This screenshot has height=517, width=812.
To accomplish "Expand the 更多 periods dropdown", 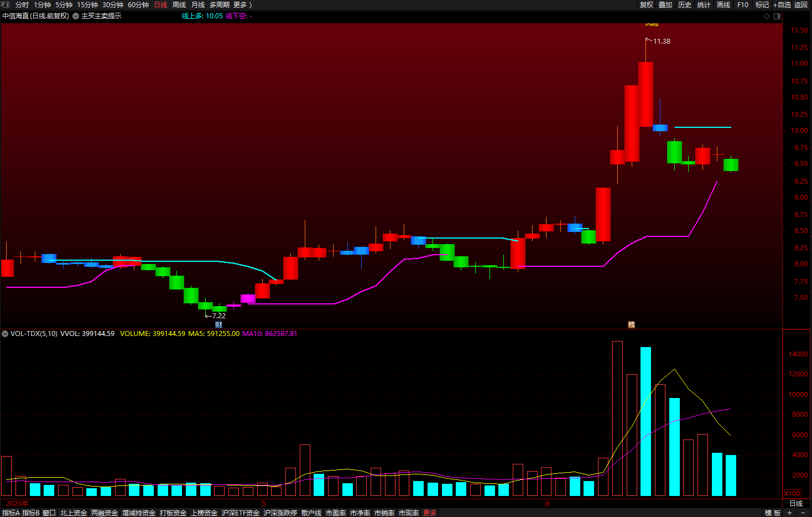I will [x=243, y=5].
